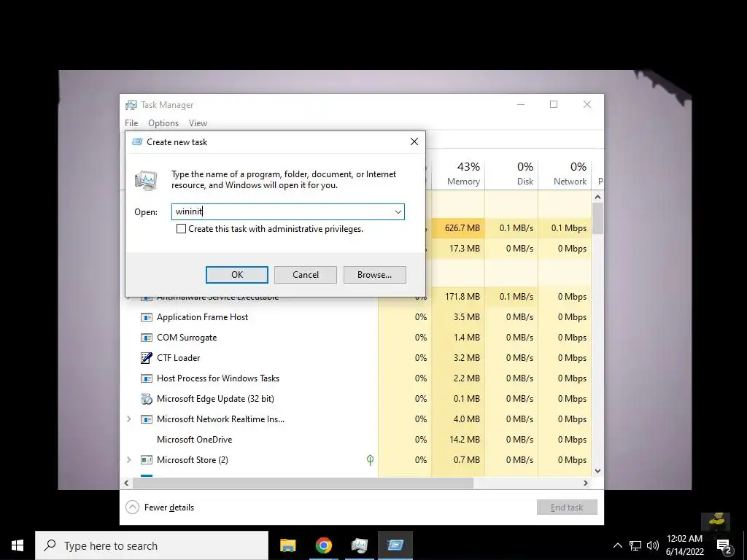Collapse Task Manager via Fewer details
The width and height of the screenshot is (747, 560).
160,507
